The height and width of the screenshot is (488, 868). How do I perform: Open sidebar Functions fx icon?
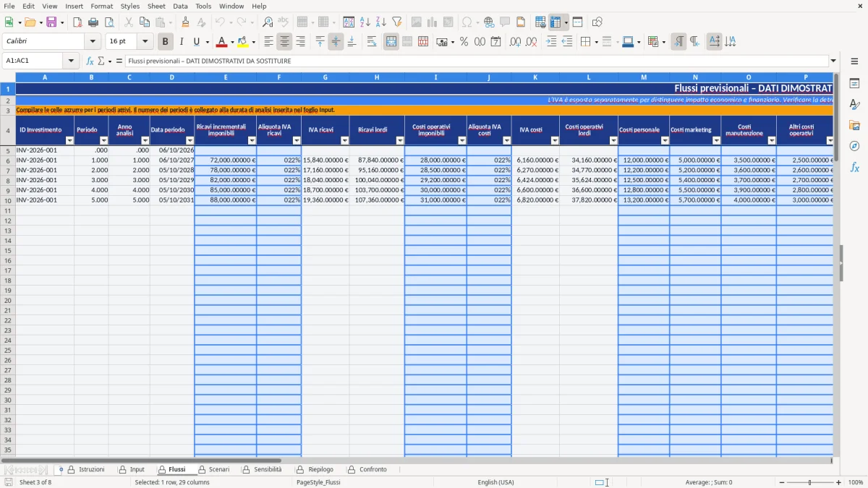click(x=854, y=167)
